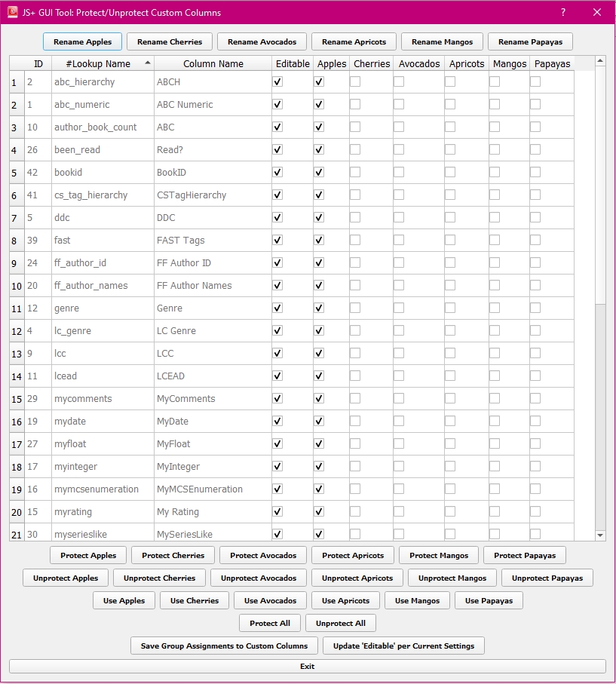Check Avocados checkbox for lcc row
Image resolution: width=616 pixels, height=684 pixels.
pos(399,354)
